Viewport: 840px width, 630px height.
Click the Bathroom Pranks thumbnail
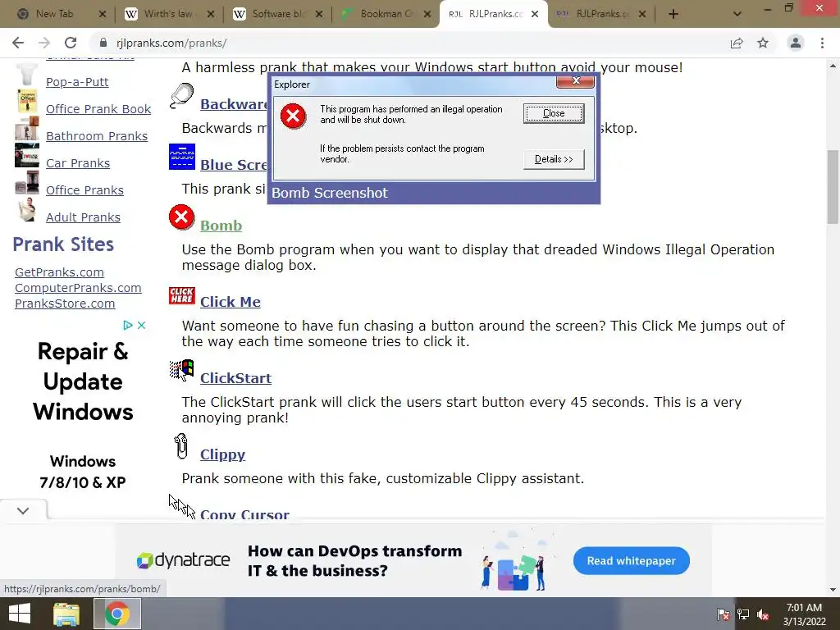click(26, 129)
